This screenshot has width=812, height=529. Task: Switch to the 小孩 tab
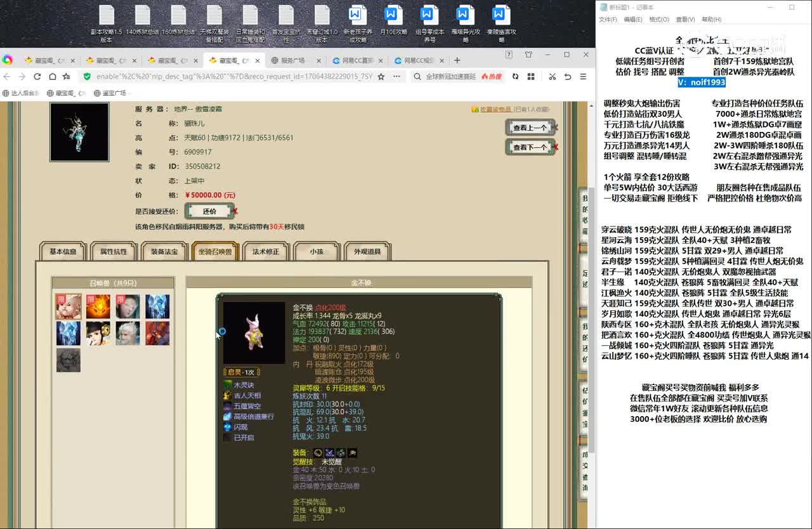317,252
